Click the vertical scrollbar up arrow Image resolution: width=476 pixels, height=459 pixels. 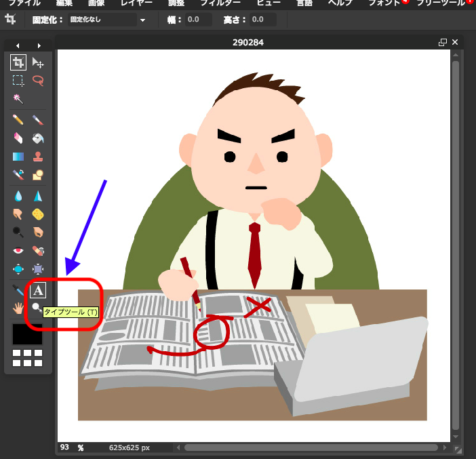coord(456,55)
